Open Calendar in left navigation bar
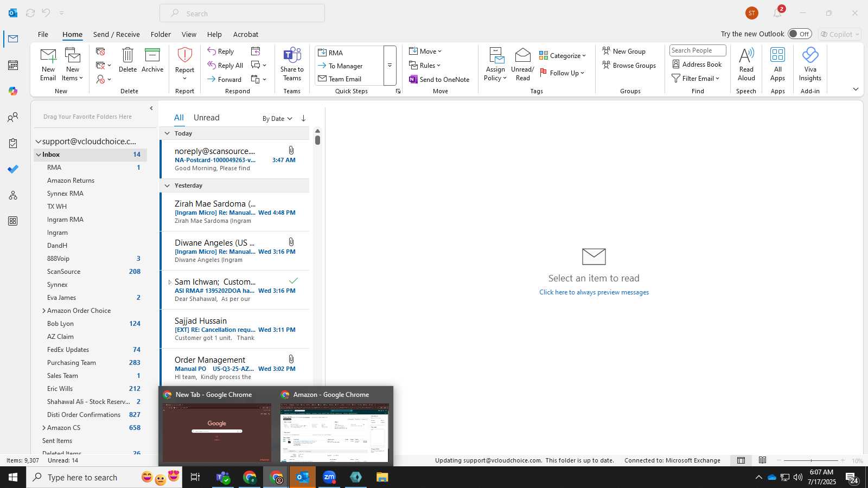 (13, 65)
